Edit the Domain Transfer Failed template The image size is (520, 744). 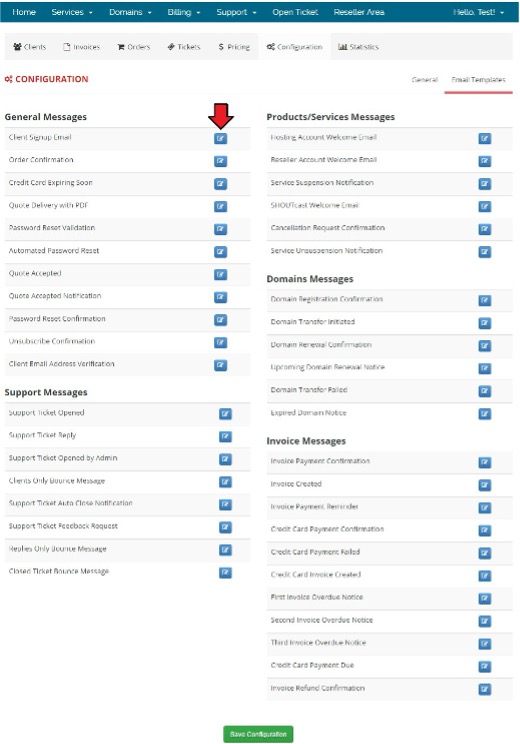click(x=484, y=391)
